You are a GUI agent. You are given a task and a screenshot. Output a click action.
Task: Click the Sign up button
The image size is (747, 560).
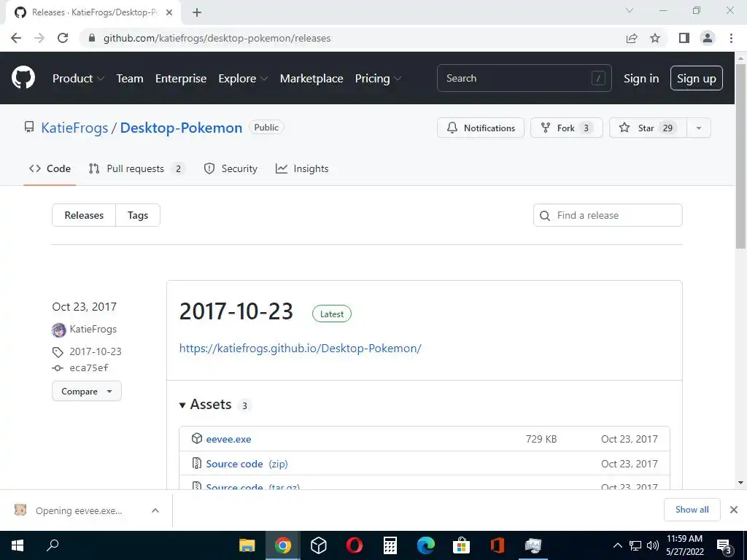tap(697, 79)
